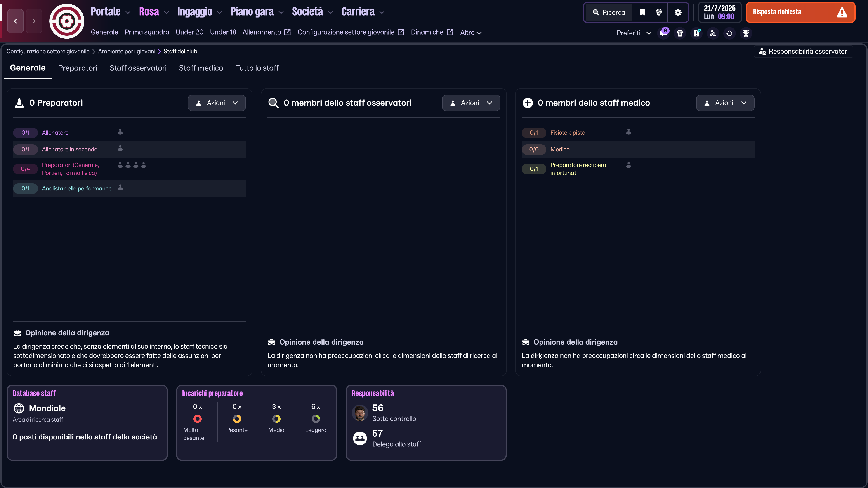
Task: Click the cone icon beside 0 Preparatori
Action: click(x=19, y=103)
